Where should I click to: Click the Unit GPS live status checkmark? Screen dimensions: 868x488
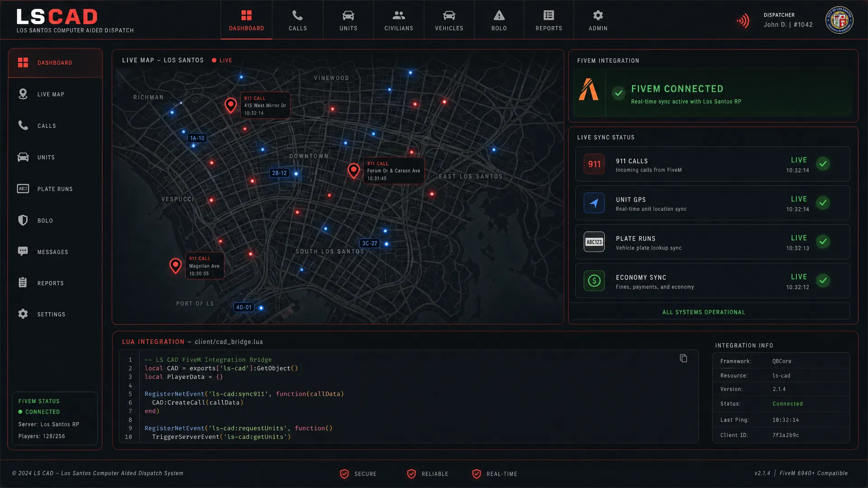(x=823, y=202)
